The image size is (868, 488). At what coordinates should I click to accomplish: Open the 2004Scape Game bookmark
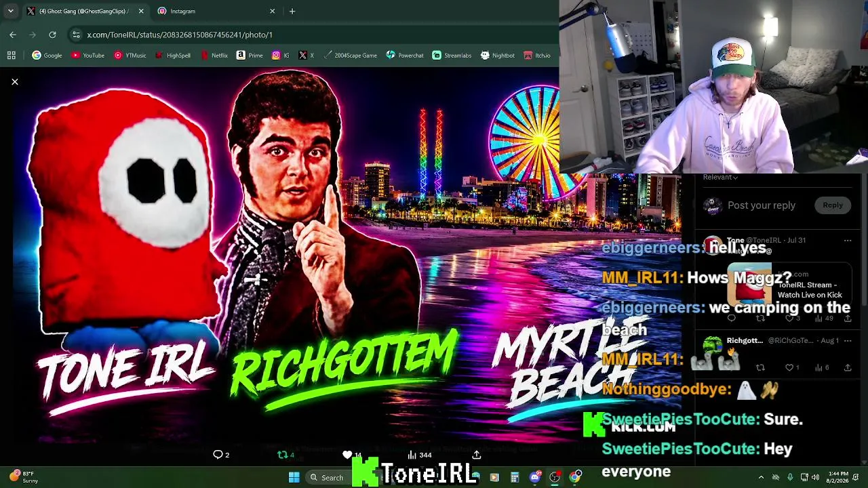click(350, 56)
